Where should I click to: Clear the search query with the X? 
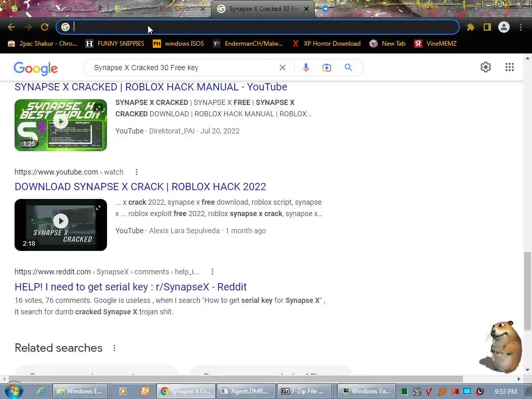click(x=282, y=68)
